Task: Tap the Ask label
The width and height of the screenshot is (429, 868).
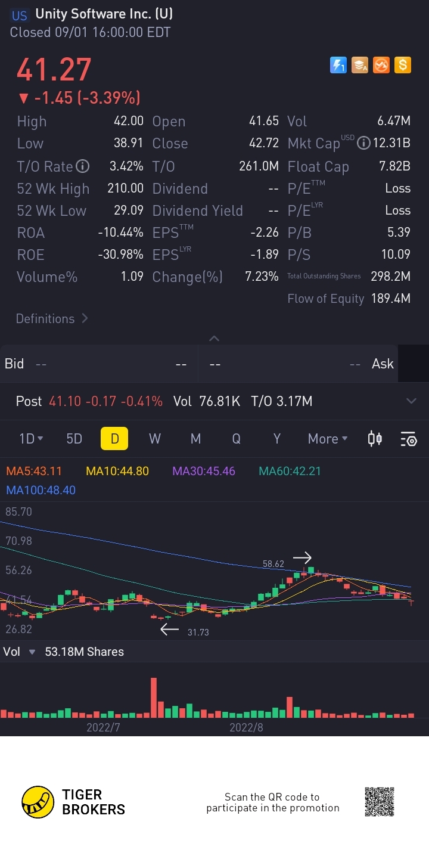Action: pos(383,364)
